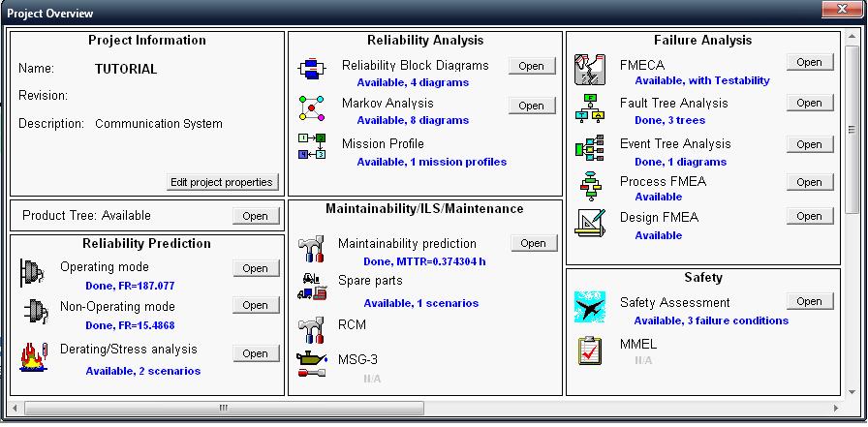Click the Operating mode plug icon
This screenshot has width=868, height=427.
[32, 273]
